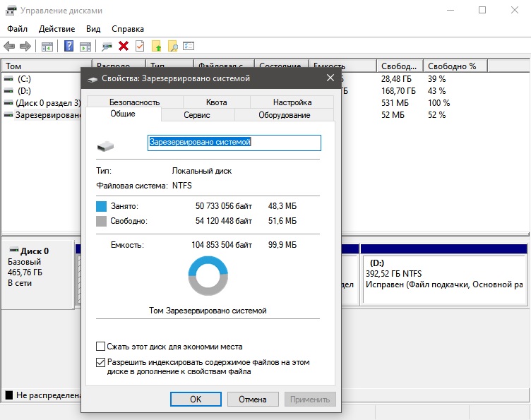This screenshot has height=420, width=531.
Task: Click the disk usage donut chart
Action: click(208, 275)
